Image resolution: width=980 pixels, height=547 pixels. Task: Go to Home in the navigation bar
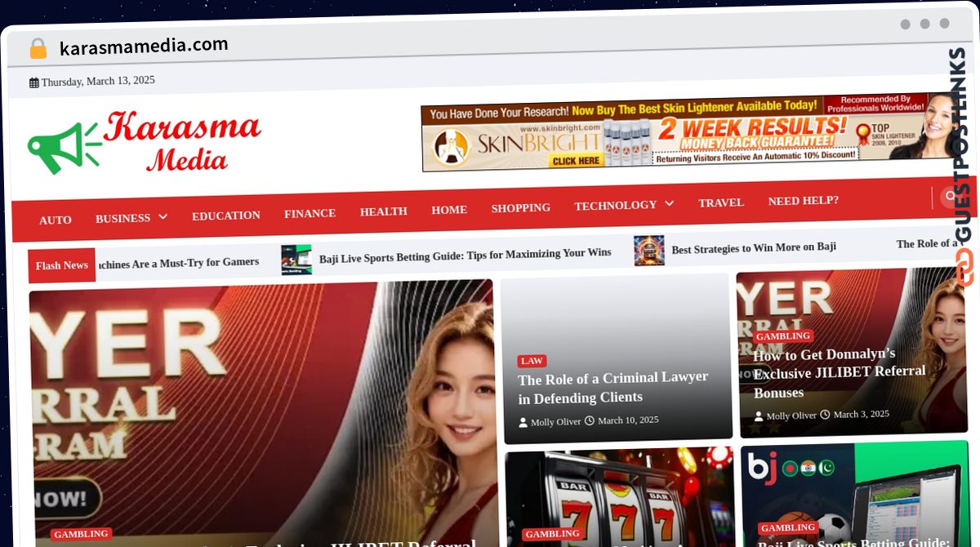[x=449, y=210]
